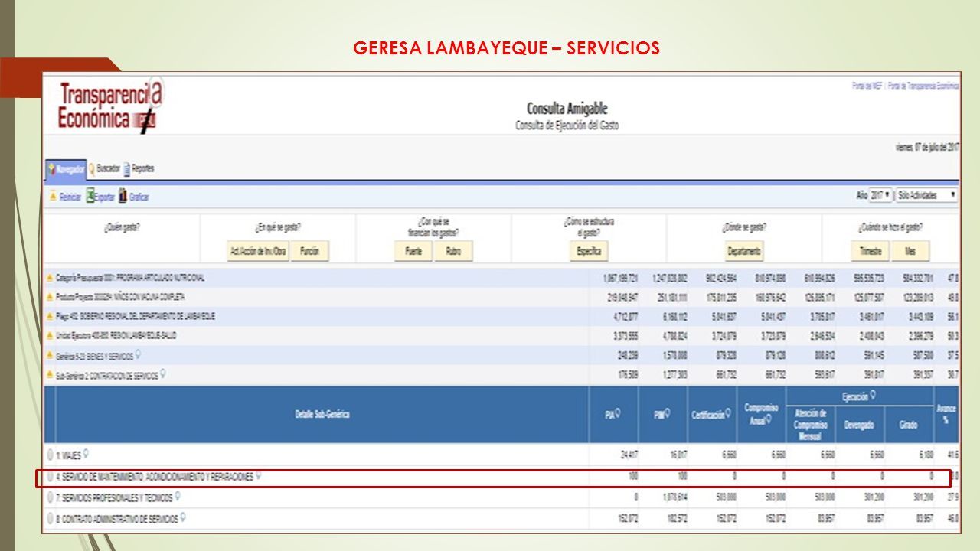Click the Específica button
The width and height of the screenshot is (980, 551).
coord(589,251)
